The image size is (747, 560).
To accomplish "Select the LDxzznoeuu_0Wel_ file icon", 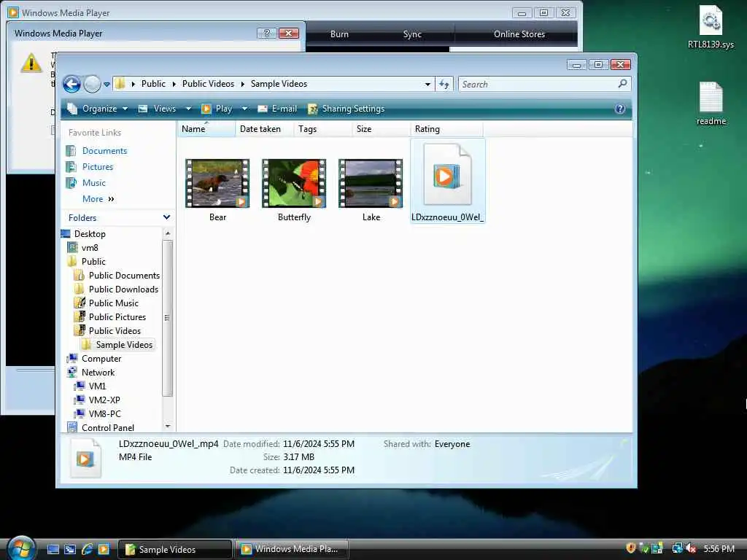I will tap(447, 175).
